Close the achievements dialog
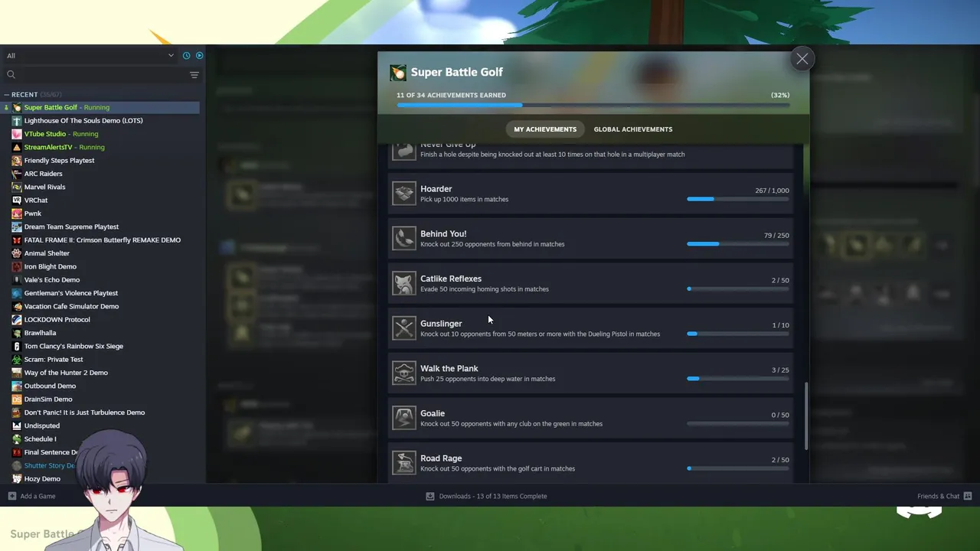This screenshot has width=980, height=551. coord(802,59)
